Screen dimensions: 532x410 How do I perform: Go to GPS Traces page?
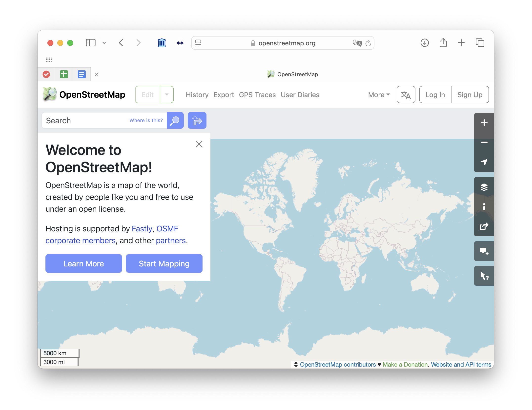pyautogui.click(x=257, y=95)
